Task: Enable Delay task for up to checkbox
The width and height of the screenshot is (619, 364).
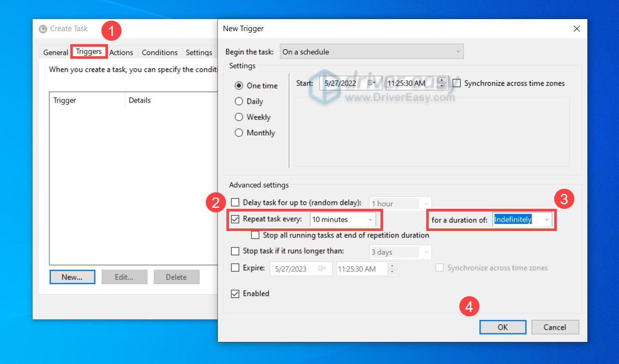Action: (235, 203)
